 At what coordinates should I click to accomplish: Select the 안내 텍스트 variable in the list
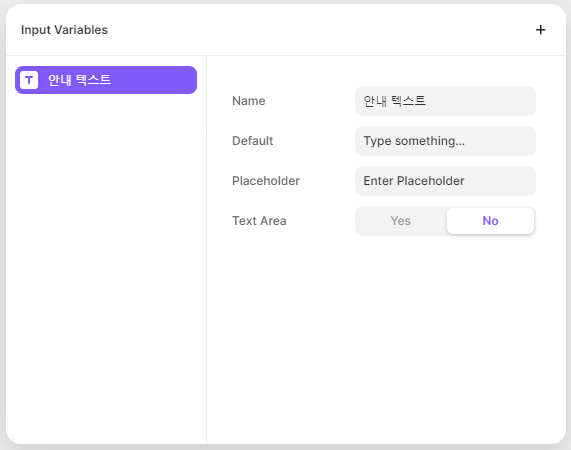click(x=106, y=80)
